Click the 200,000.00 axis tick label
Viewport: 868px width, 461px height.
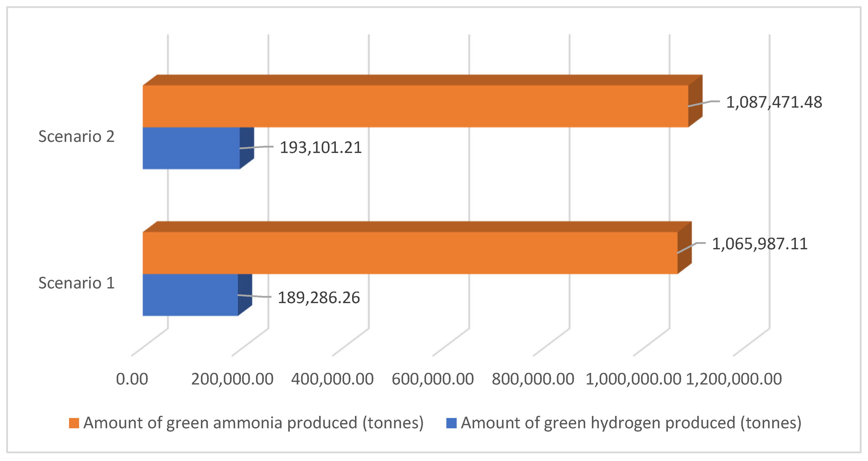(232, 379)
